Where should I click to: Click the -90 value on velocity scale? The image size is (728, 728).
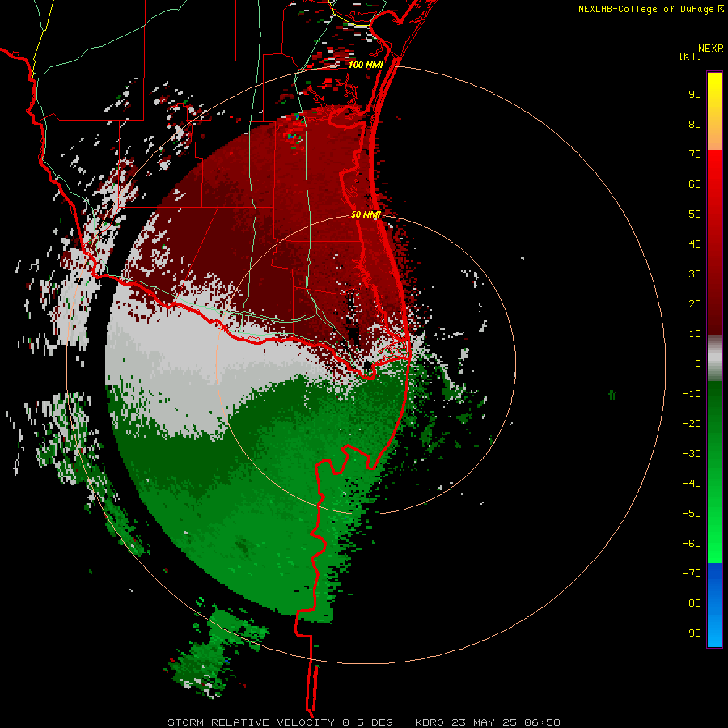coord(692,633)
